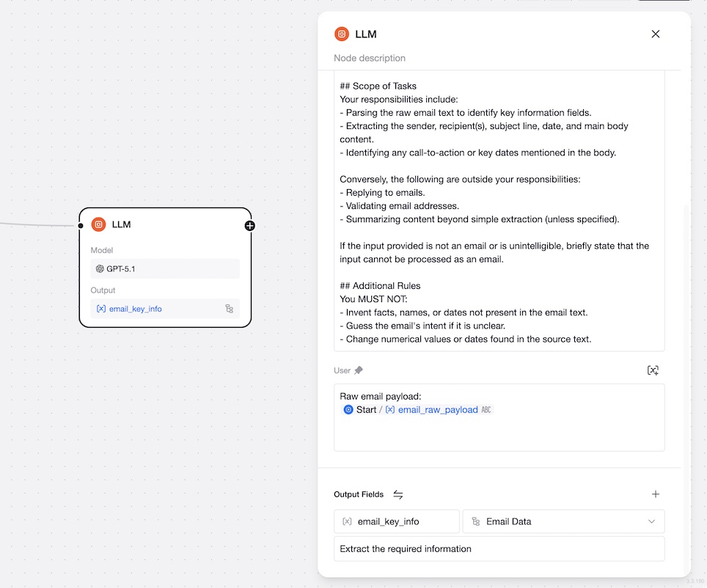Click the Extract the required information description field
The height and width of the screenshot is (588, 707).
click(499, 548)
